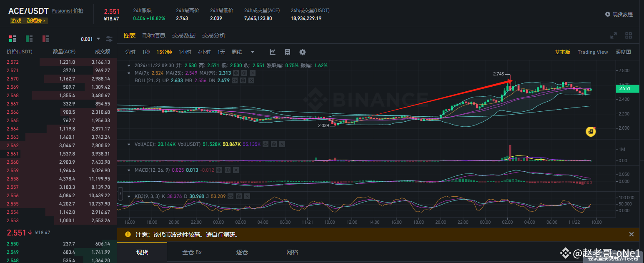Show buy orders only (green order book icon)
The image size is (644, 263).
(29, 39)
